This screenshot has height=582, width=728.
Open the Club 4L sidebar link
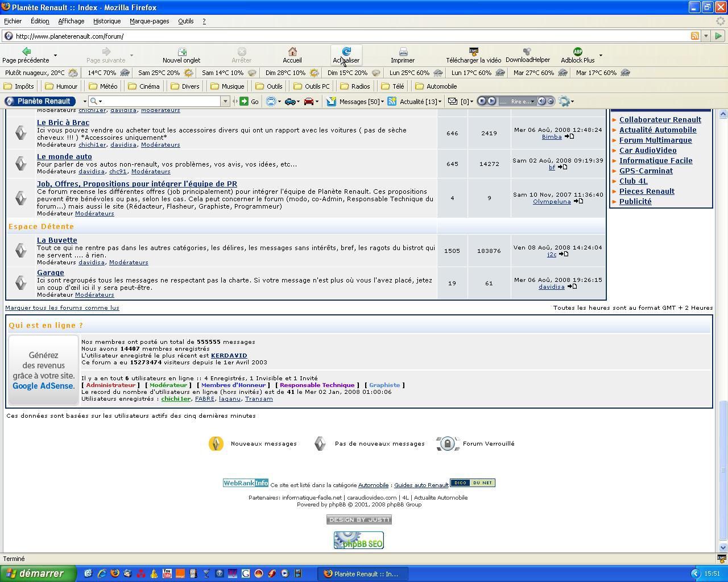633,181
